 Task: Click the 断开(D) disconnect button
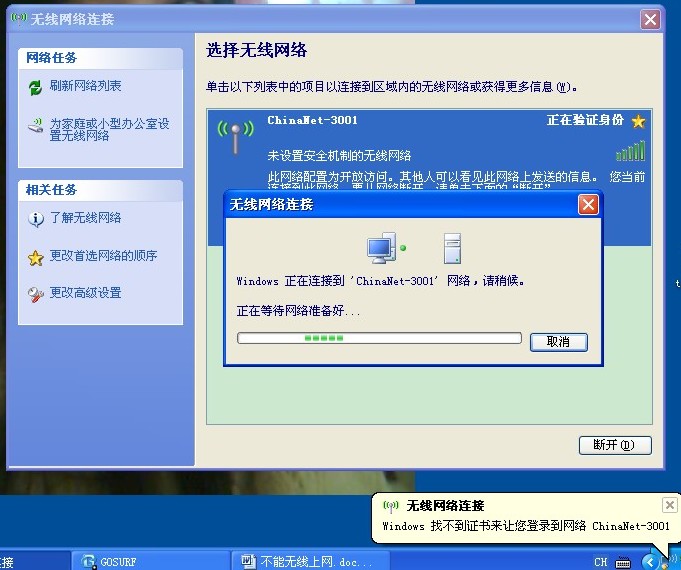[615, 445]
